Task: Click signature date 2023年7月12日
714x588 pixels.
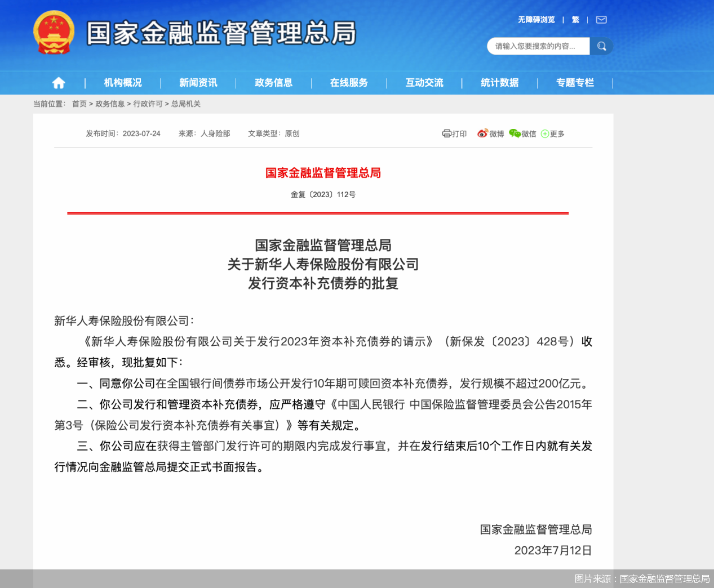Action: coord(553,550)
